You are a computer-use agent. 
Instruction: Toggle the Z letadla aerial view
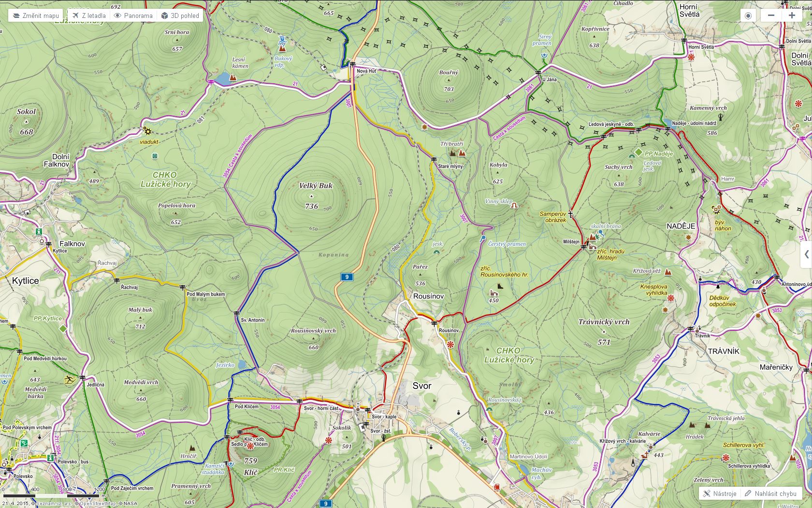[x=89, y=15]
